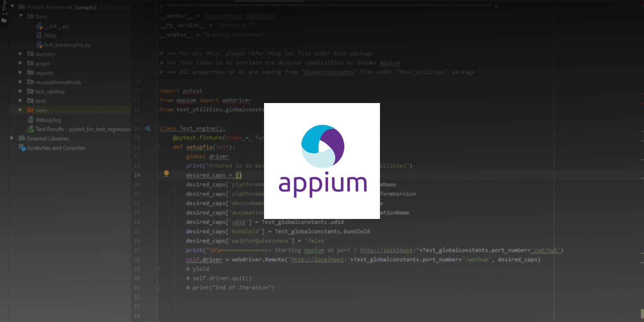644x322 pixels.
Task: Click 'import pytest' code line
Action: click(181, 91)
